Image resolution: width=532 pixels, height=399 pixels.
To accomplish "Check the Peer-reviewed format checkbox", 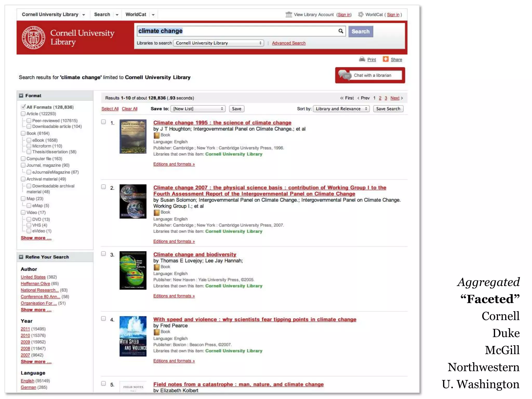I will point(29,121).
